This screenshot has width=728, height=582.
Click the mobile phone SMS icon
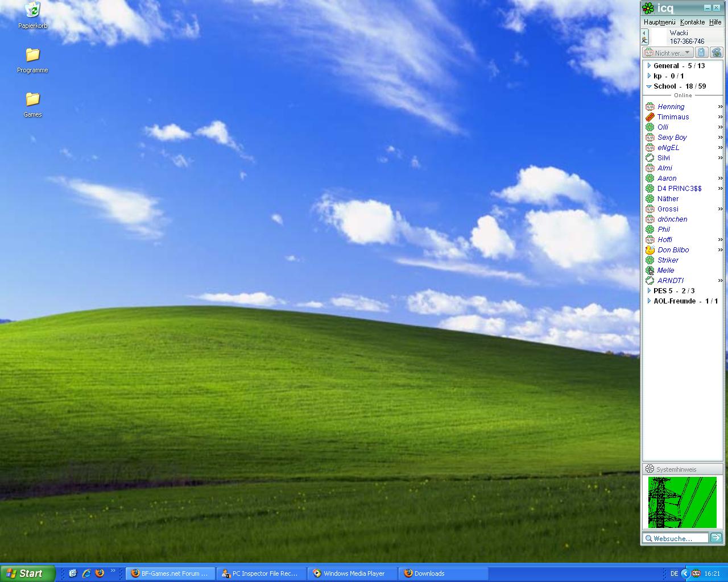click(702, 53)
